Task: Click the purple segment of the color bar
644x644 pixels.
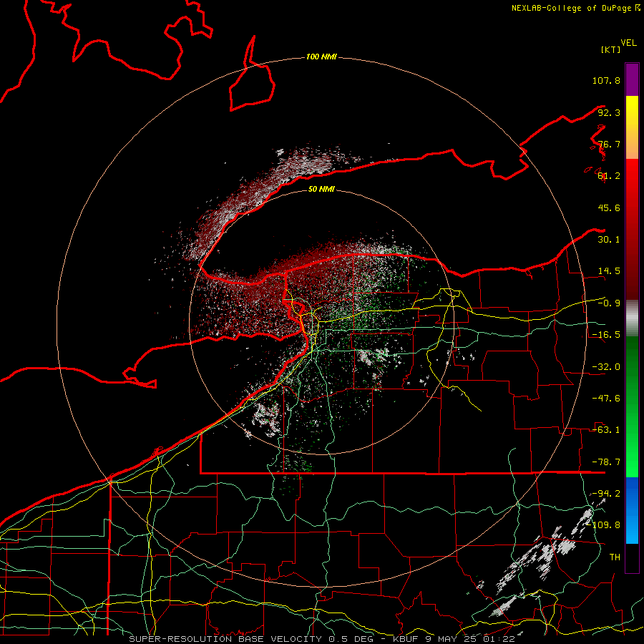Action: point(632,79)
